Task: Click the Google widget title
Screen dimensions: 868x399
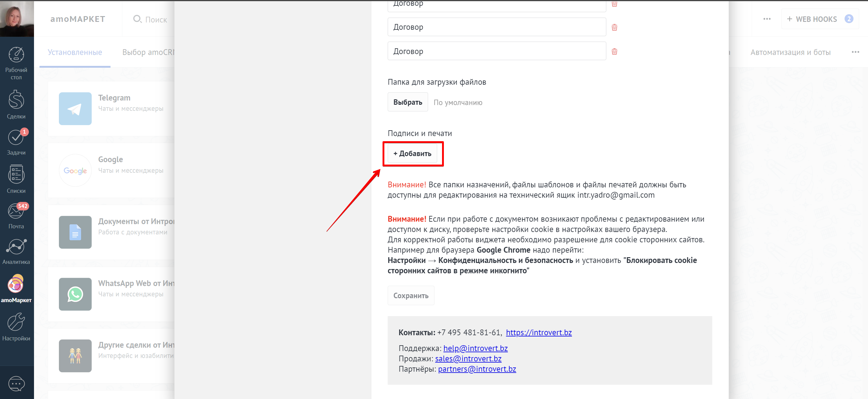Action: point(111,159)
